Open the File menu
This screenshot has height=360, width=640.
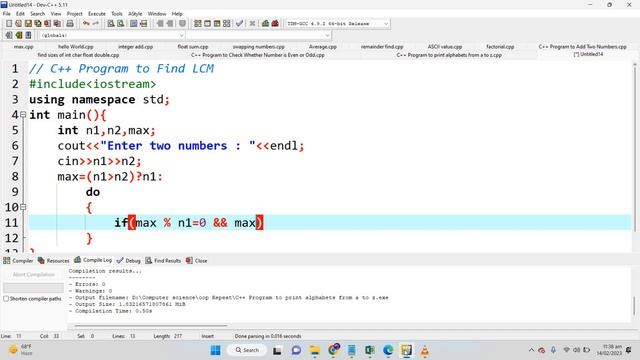click(7, 14)
